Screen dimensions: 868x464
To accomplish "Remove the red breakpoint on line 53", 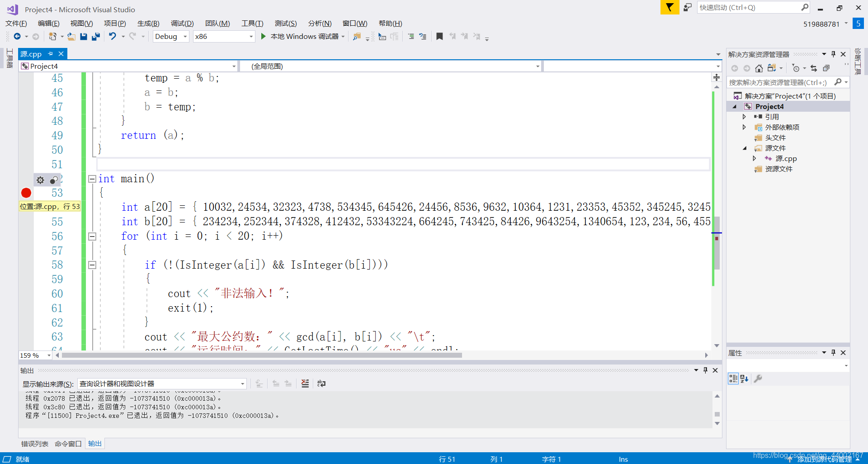I will [x=26, y=193].
